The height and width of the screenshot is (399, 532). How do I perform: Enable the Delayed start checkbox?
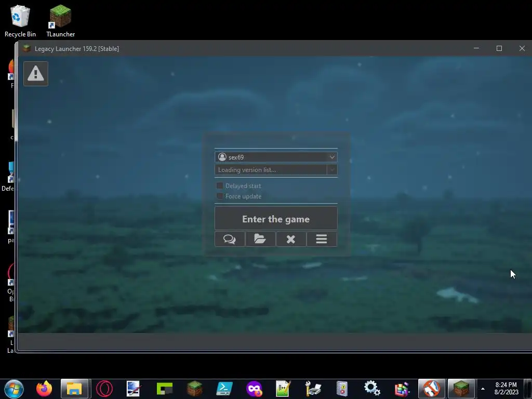[x=220, y=185]
